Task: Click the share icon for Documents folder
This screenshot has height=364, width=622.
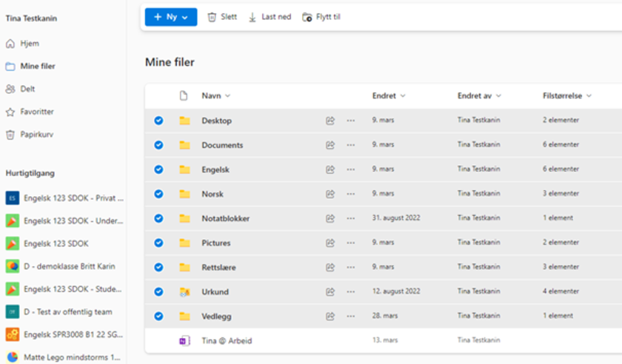Action: [330, 145]
